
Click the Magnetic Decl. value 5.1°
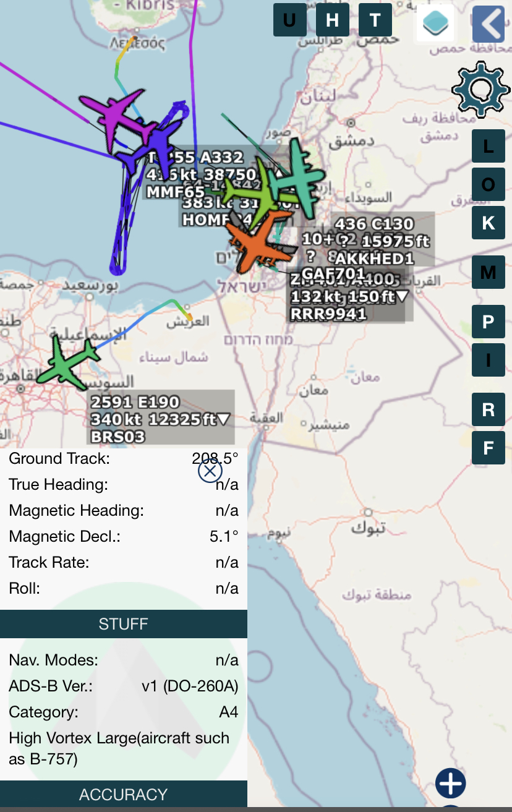click(x=224, y=536)
